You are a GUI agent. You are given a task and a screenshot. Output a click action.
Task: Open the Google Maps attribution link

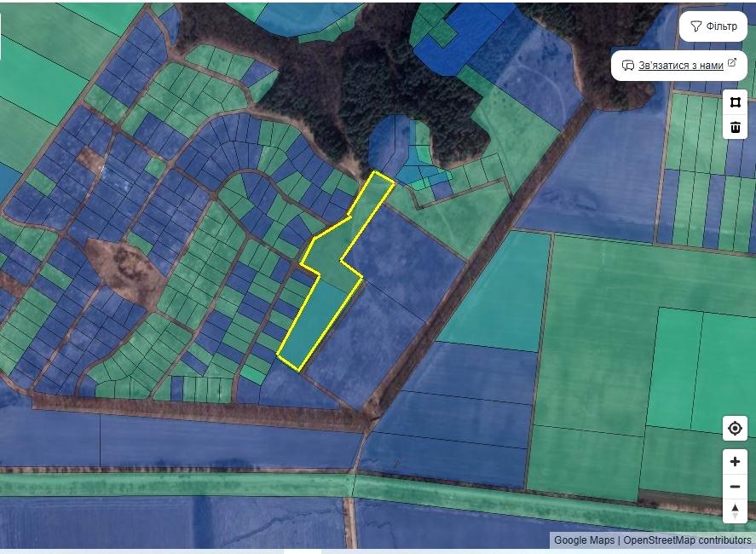584,540
